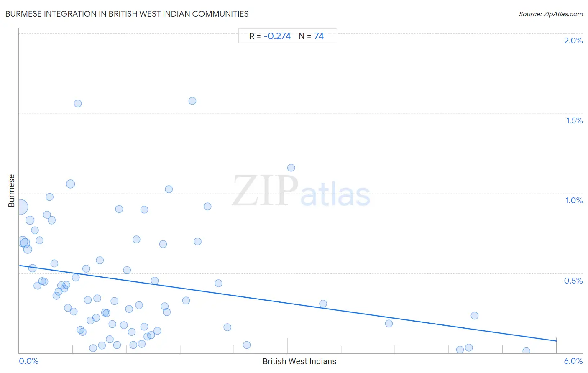588x373 pixels.
Task: Click the isolated point on the trend line between 3% and 4%
Action: [x=323, y=304]
